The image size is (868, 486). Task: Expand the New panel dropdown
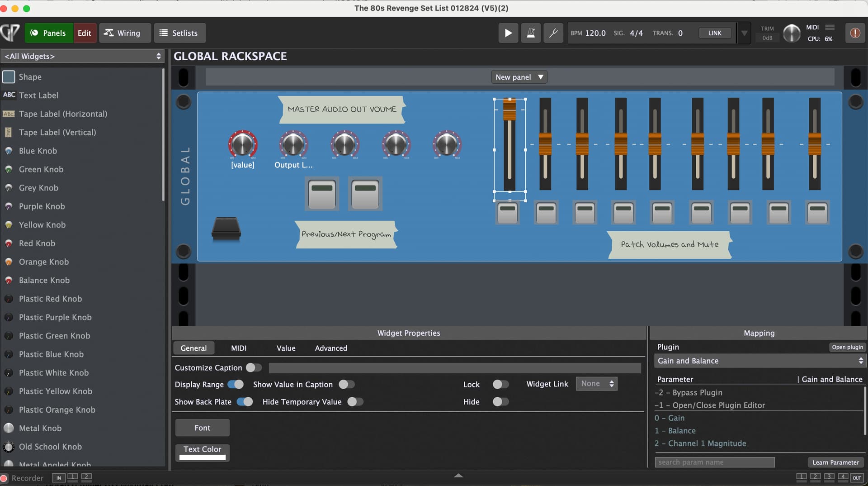click(x=519, y=77)
